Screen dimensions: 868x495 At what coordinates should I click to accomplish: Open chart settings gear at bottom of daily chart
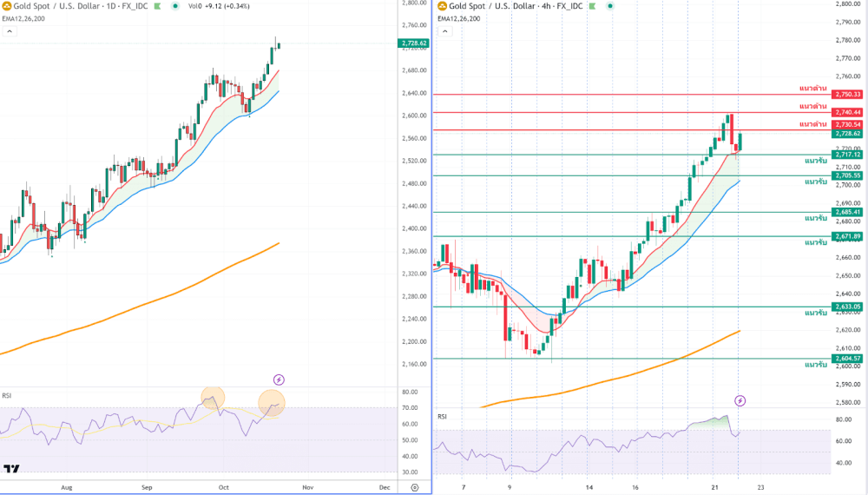pos(415,487)
